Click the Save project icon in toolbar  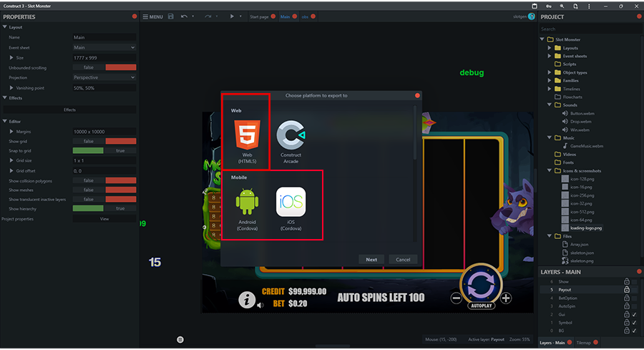[171, 16]
